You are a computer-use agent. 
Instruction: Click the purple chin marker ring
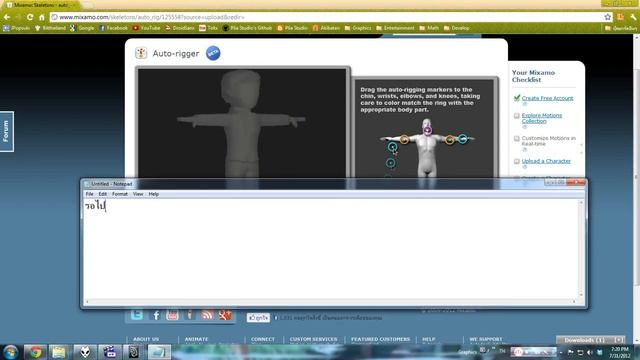[427, 131]
